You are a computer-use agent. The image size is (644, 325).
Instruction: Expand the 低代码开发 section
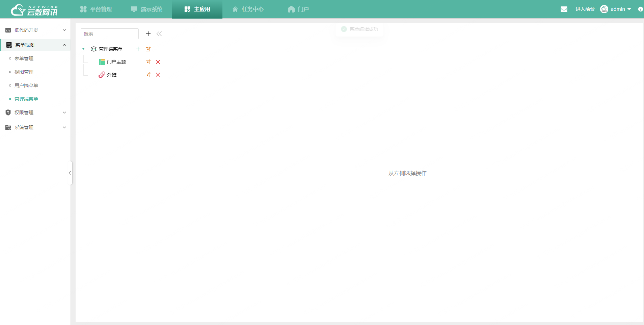pos(35,30)
